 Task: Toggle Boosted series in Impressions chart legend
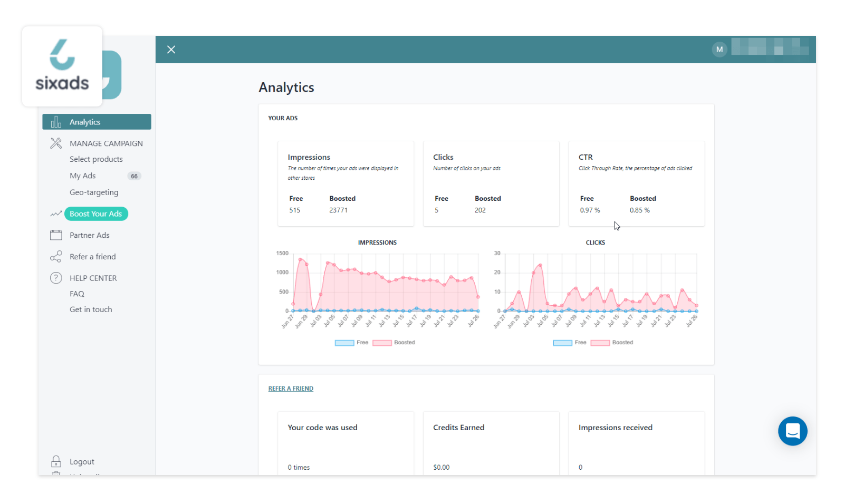(x=394, y=343)
